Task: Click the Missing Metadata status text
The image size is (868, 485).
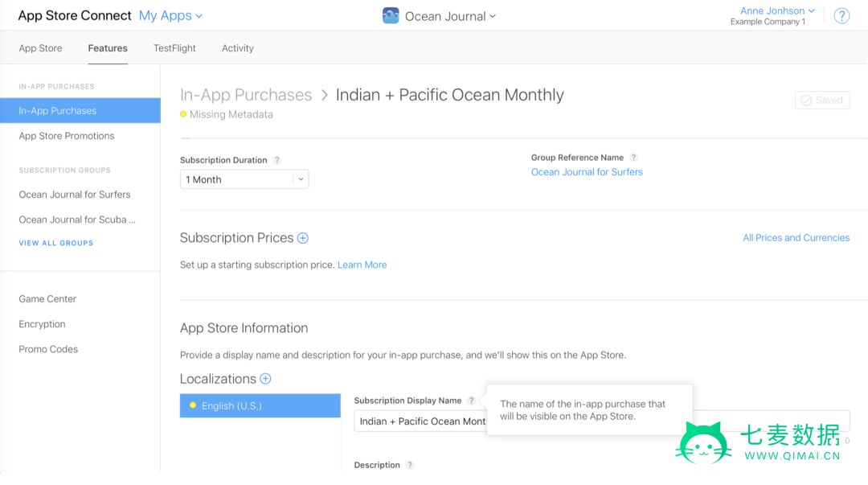Action: pyautogui.click(x=231, y=114)
